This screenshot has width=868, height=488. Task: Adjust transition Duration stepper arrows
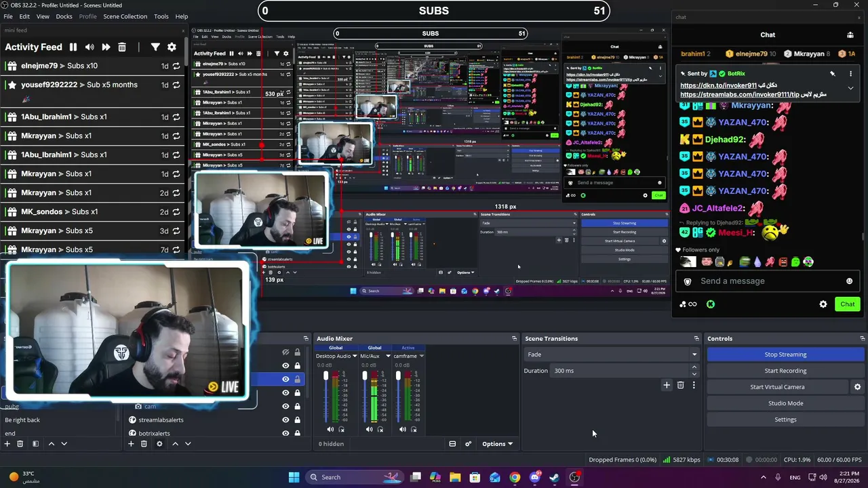(x=694, y=371)
